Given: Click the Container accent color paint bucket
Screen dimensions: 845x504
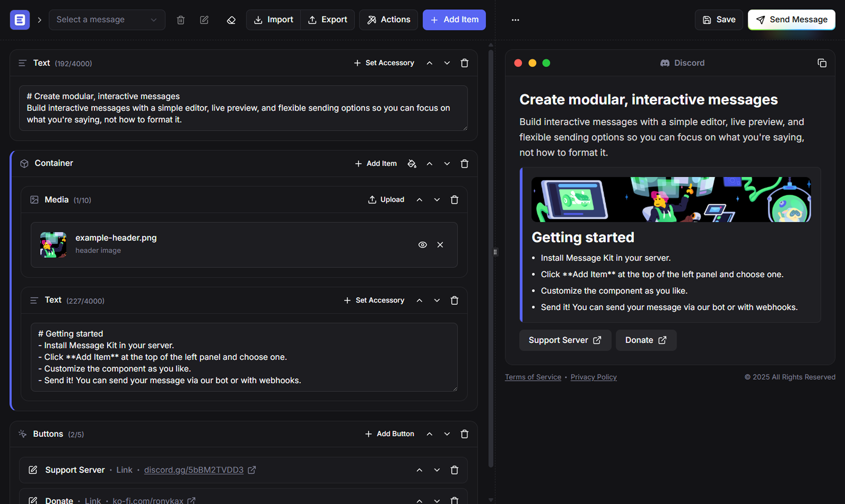Looking at the screenshot, I should (412, 164).
